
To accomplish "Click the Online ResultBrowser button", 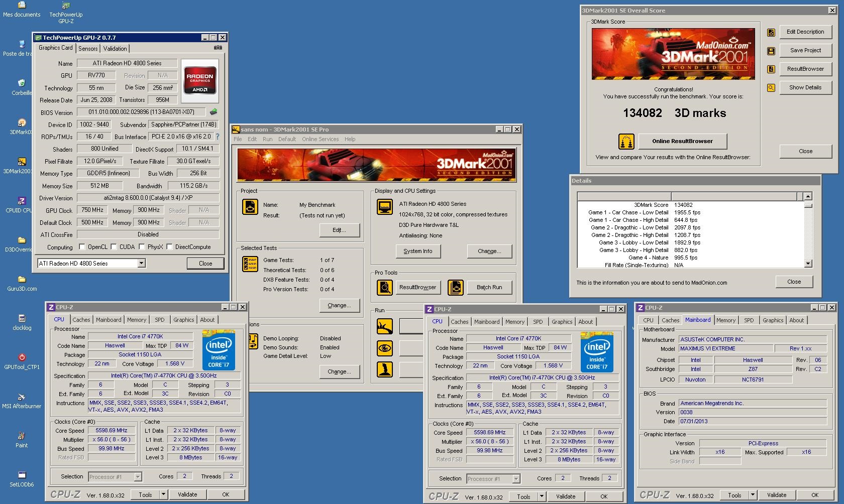I will [x=682, y=141].
